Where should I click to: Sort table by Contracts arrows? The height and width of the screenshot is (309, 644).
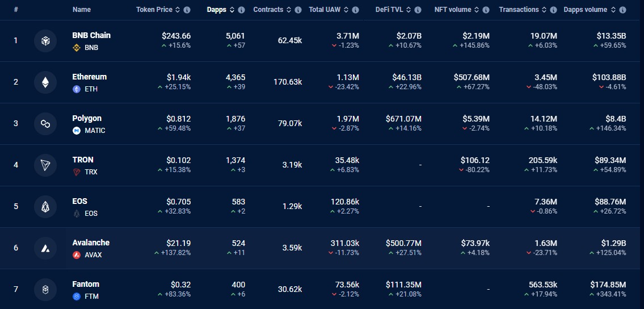pyautogui.click(x=289, y=10)
